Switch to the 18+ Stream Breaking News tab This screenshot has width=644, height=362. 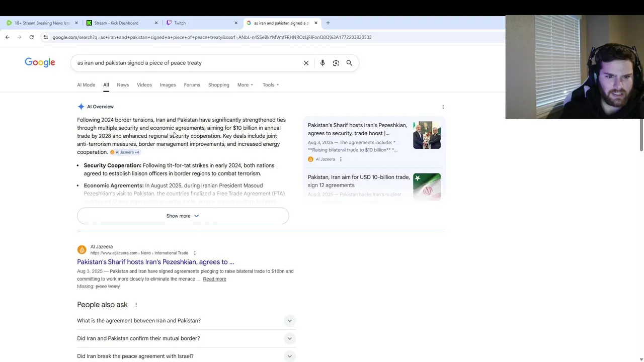(x=42, y=23)
